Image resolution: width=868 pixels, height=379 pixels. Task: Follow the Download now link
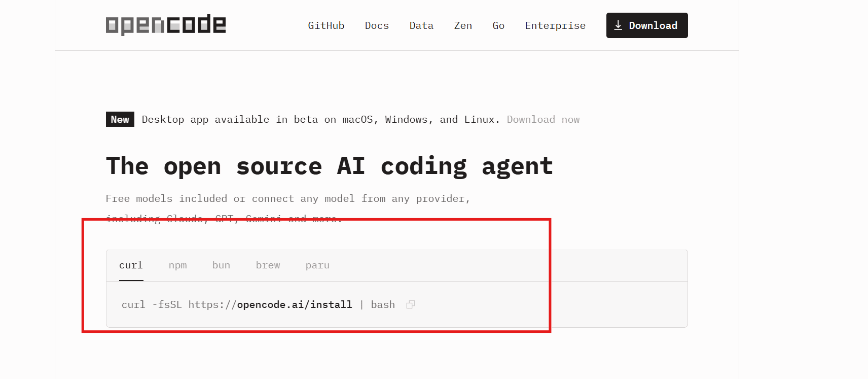point(543,120)
